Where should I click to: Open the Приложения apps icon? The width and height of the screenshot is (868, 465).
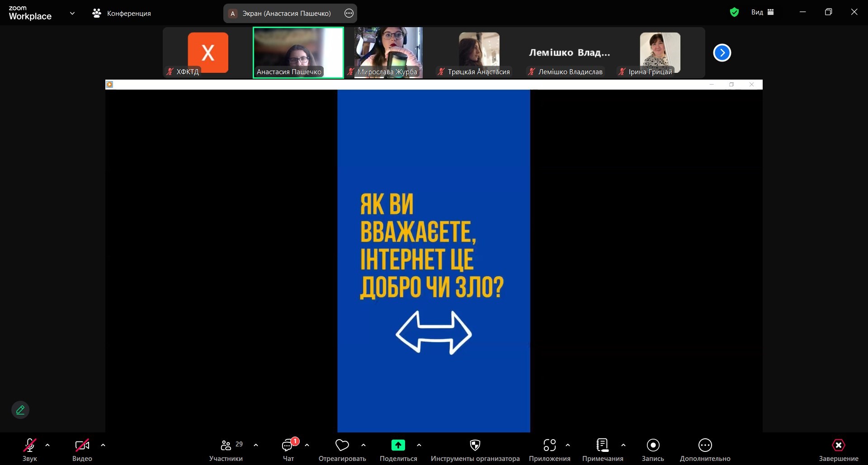point(549,446)
